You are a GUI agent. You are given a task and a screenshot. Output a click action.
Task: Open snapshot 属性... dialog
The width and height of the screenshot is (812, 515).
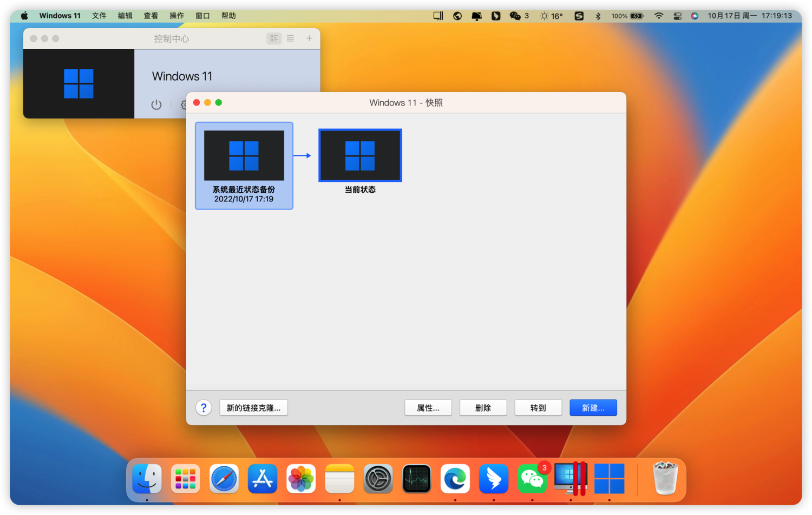click(428, 408)
